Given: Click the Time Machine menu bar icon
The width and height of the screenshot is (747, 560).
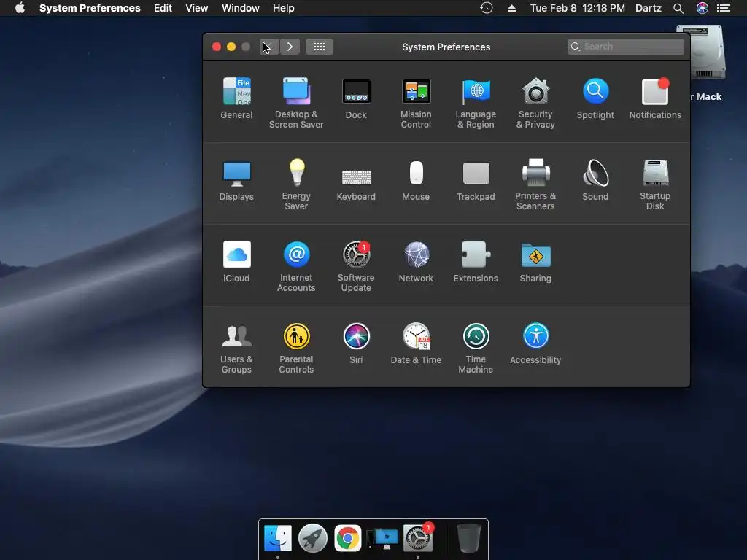Looking at the screenshot, I should [486, 8].
